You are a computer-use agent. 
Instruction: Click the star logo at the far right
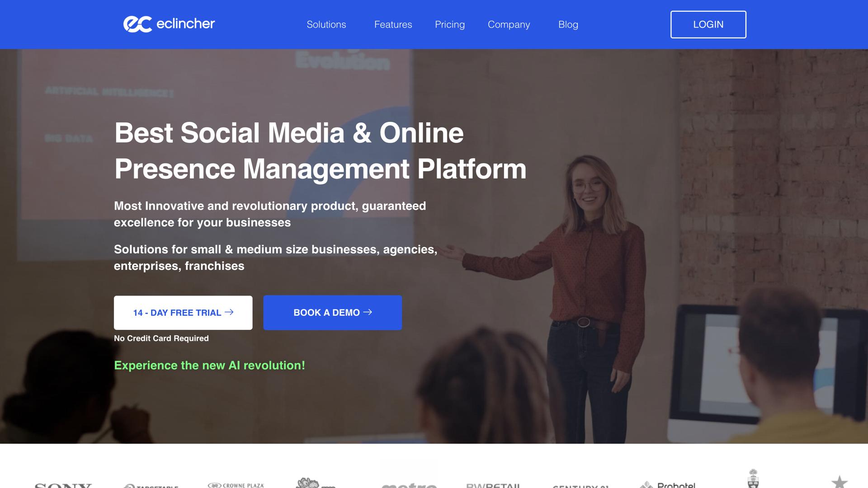[840, 482]
